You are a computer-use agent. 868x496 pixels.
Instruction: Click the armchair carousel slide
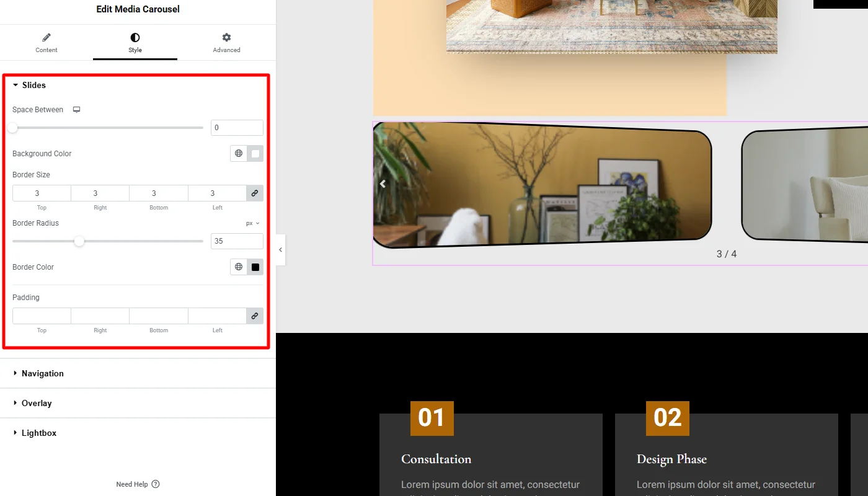(x=805, y=185)
